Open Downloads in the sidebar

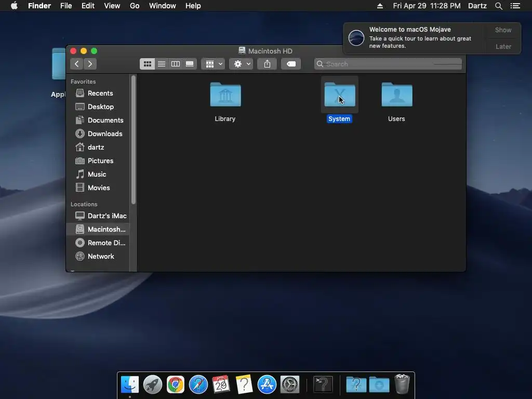pyautogui.click(x=98, y=134)
